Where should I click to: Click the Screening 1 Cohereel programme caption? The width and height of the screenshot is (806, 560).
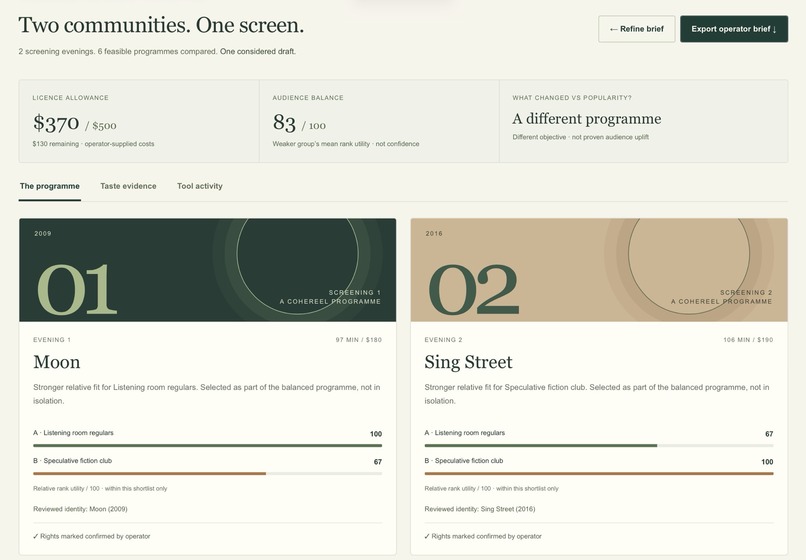point(330,297)
